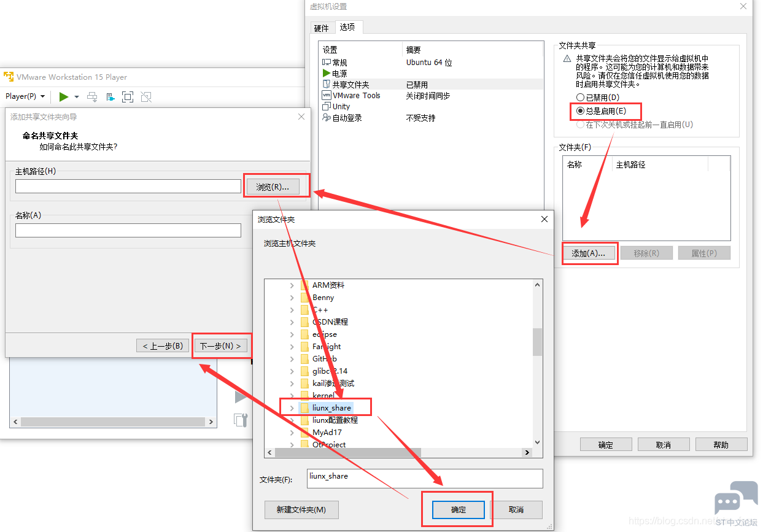Switch to the 选项 tab
This screenshot has height=532, width=763.
(x=347, y=27)
